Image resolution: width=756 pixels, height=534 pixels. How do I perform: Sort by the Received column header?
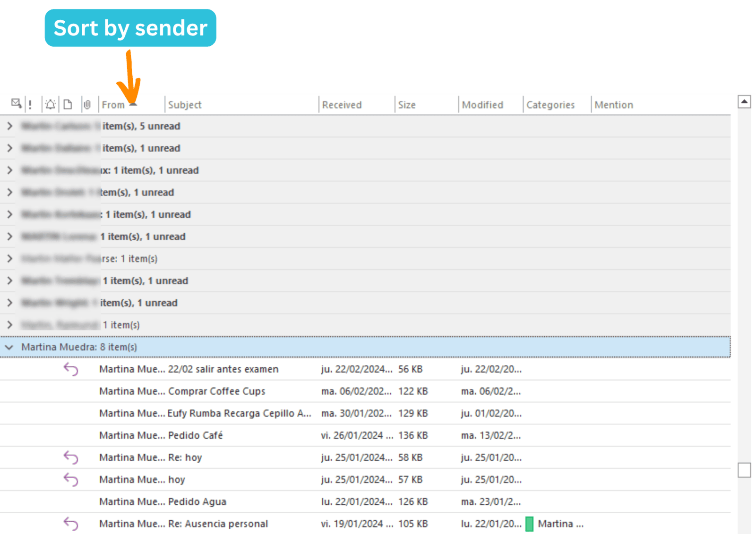(x=342, y=105)
